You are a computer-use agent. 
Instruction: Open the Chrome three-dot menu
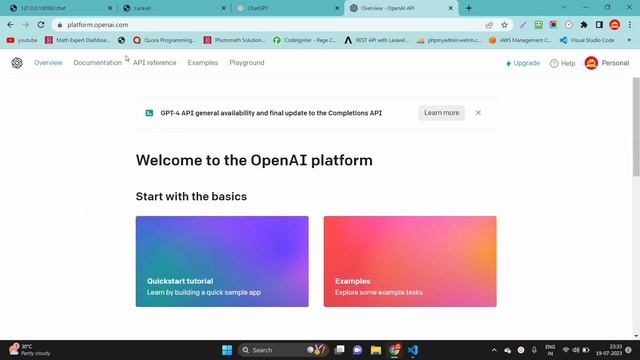coord(629,25)
